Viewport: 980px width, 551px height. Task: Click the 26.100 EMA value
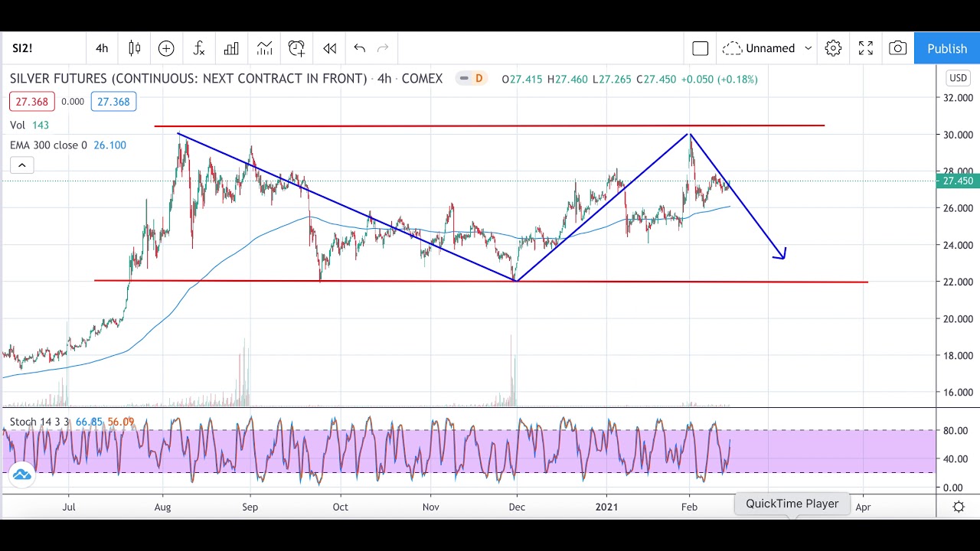coord(109,145)
